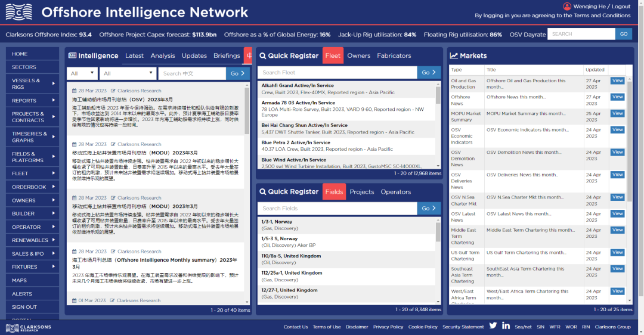The height and width of the screenshot is (335, 644).
Task: Expand the Projects & Contracts menu
Action: tap(32, 117)
